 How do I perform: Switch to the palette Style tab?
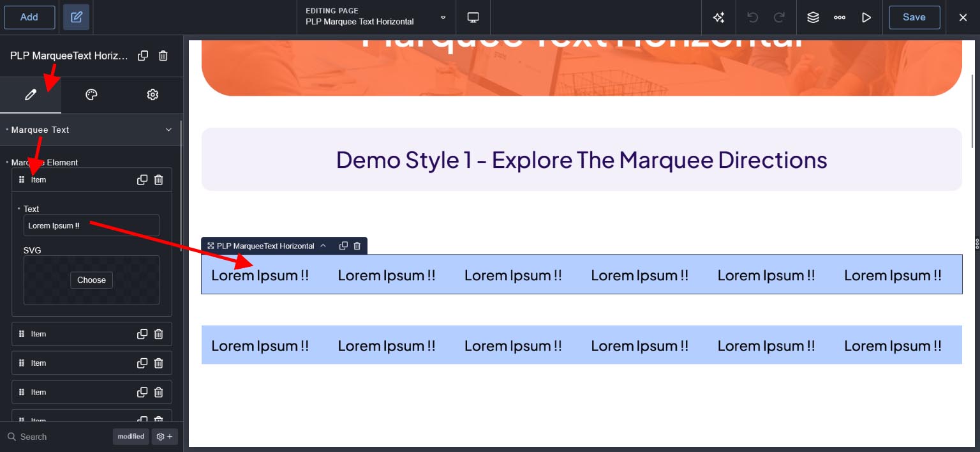[91, 95]
